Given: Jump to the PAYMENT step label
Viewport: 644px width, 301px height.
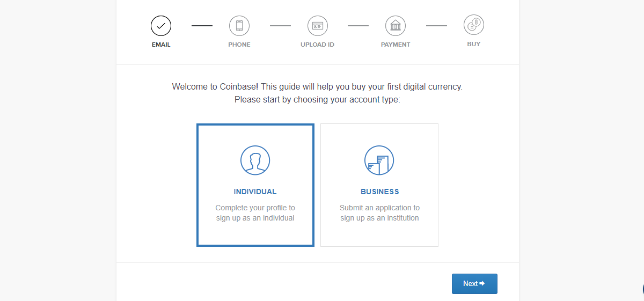Looking at the screenshot, I should [x=396, y=45].
